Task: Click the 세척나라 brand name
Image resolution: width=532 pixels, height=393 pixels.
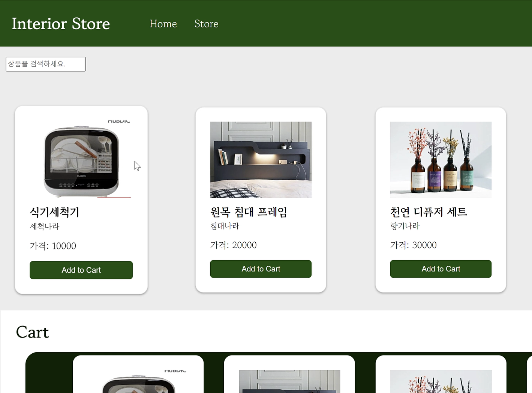Action: pyautogui.click(x=45, y=226)
